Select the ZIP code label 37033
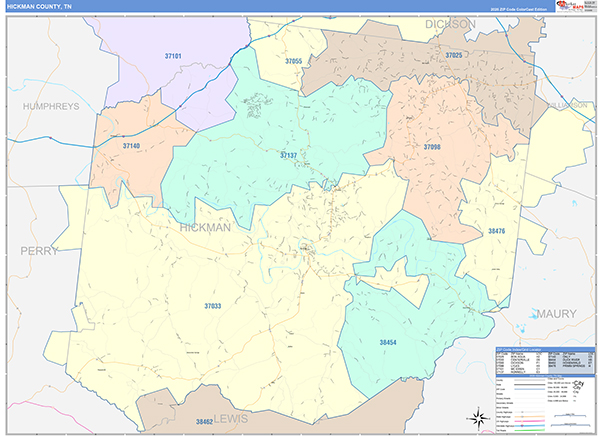Image resolution: width=600 pixels, height=436 pixels. (213, 306)
